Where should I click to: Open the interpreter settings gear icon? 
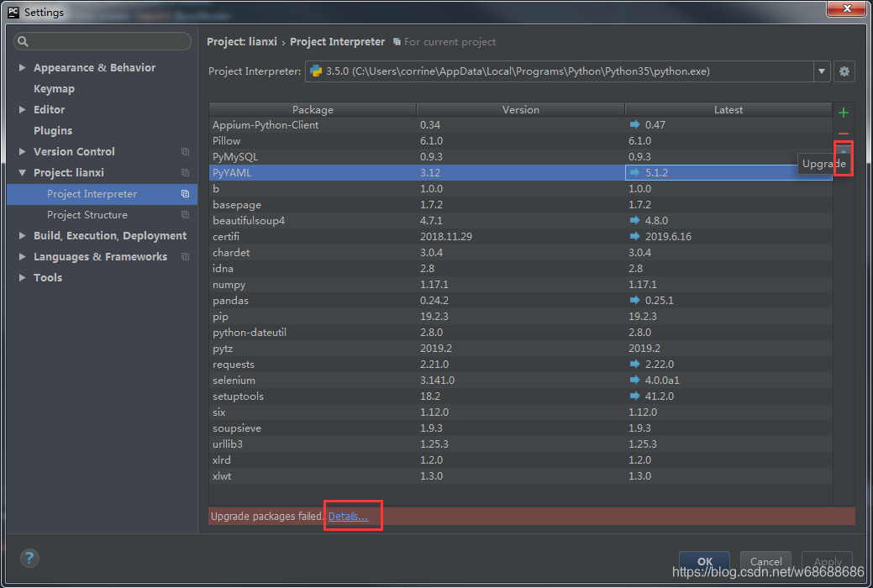click(x=844, y=71)
